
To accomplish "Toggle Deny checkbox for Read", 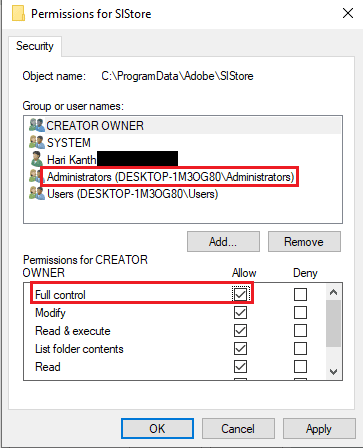I will pyautogui.click(x=300, y=367).
